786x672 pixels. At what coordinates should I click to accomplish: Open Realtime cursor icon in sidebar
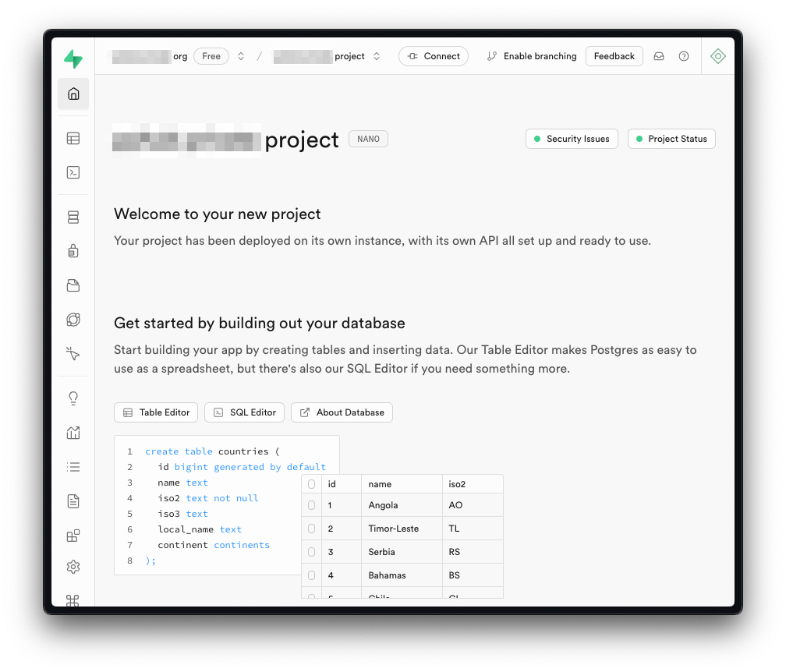coord(73,354)
